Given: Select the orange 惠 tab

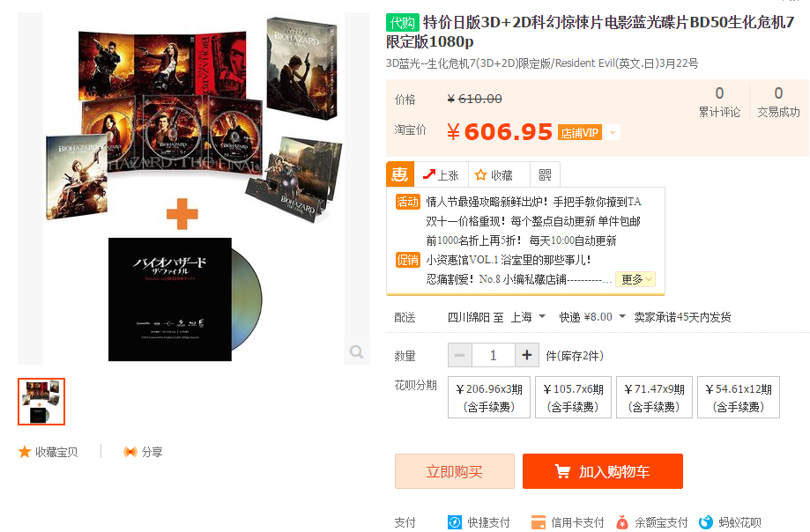Looking at the screenshot, I should coord(400,174).
